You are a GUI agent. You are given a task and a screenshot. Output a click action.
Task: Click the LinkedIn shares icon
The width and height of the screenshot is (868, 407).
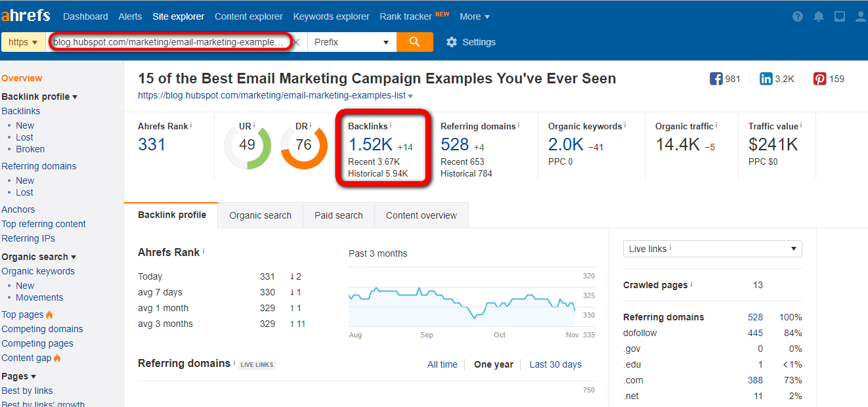[x=766, y=79]
